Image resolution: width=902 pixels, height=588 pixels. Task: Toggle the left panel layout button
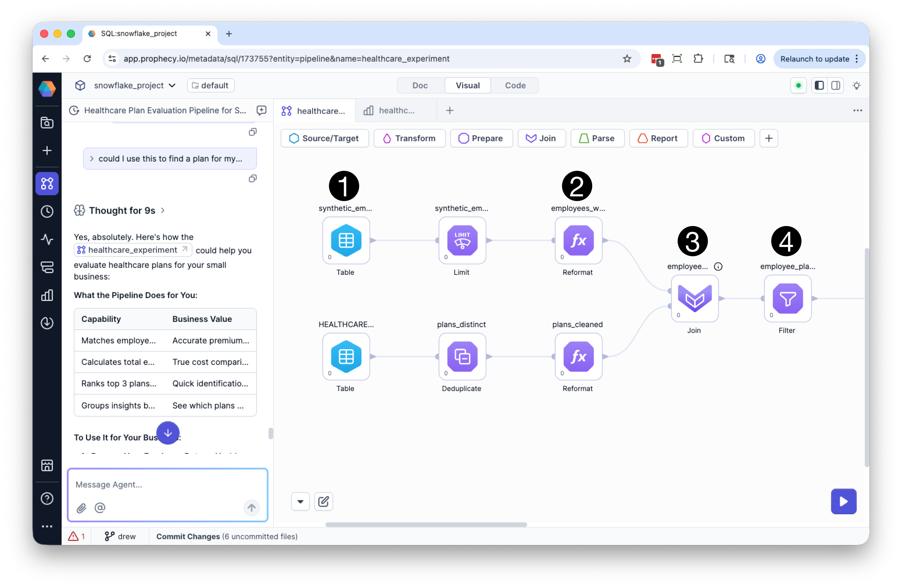[x=819, y=86]
